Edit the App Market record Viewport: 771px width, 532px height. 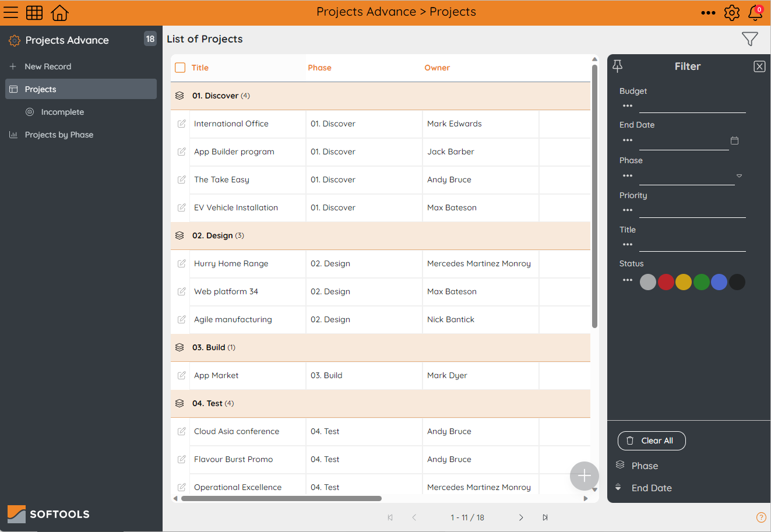[x=181, y=375]
